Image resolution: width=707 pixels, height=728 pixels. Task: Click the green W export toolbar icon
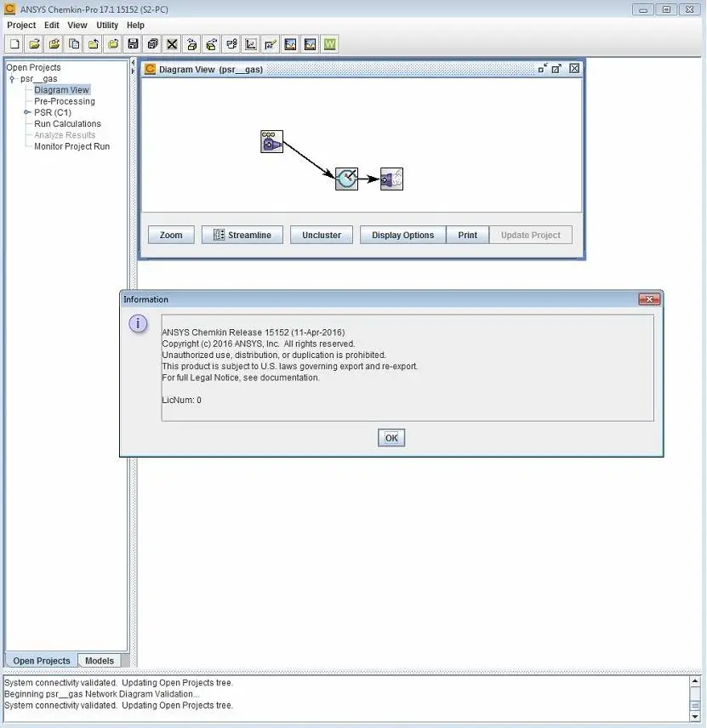coord(330,43)
